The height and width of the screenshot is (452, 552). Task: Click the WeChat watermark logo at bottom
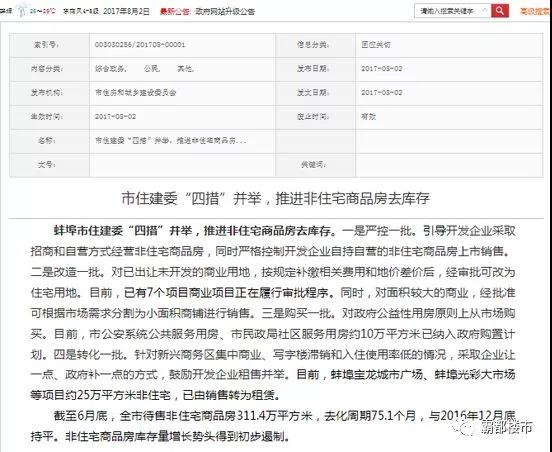click(464, 427)
